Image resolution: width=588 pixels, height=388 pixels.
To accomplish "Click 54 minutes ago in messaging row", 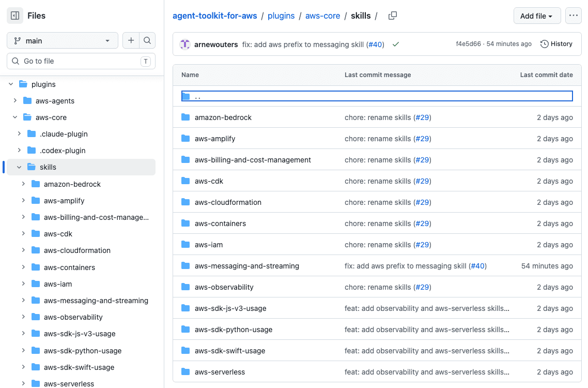I will (547, 266).
